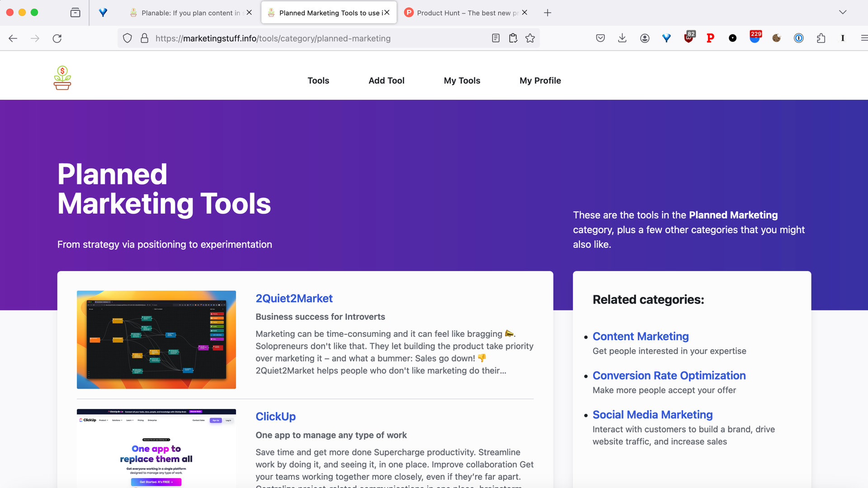Open a new tab with plus
Image resolution: width=868 pixels, height=488 pixels.
point(547,13)
